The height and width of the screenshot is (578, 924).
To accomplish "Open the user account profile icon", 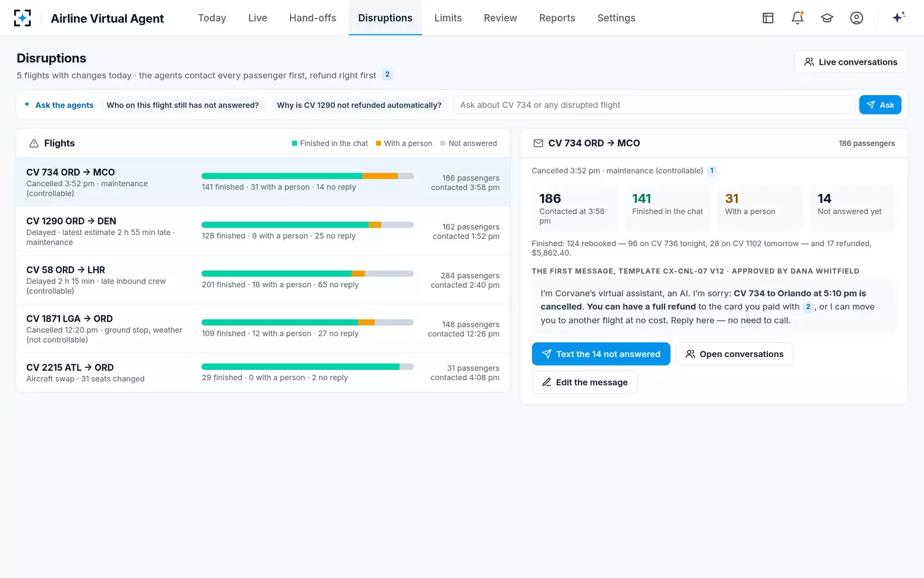I will [857, 18].
